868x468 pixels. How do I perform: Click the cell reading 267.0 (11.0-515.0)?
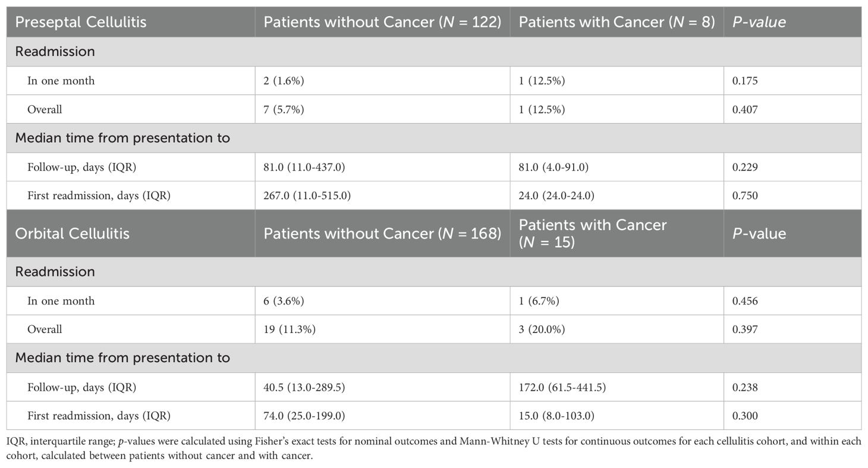pos(307,196)
